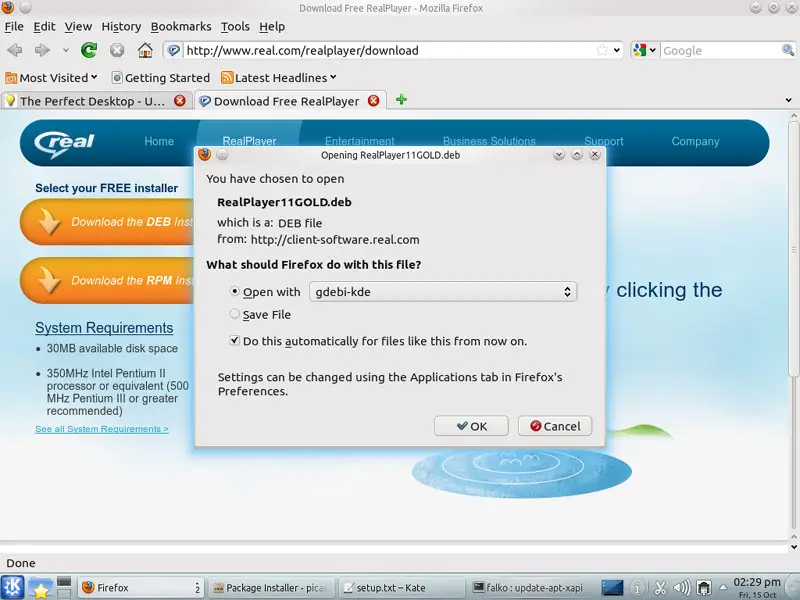Cancel the Opening RealPlayer11GOLD.deb dialog
The image size is (800, 600).
tap(555, 426)
